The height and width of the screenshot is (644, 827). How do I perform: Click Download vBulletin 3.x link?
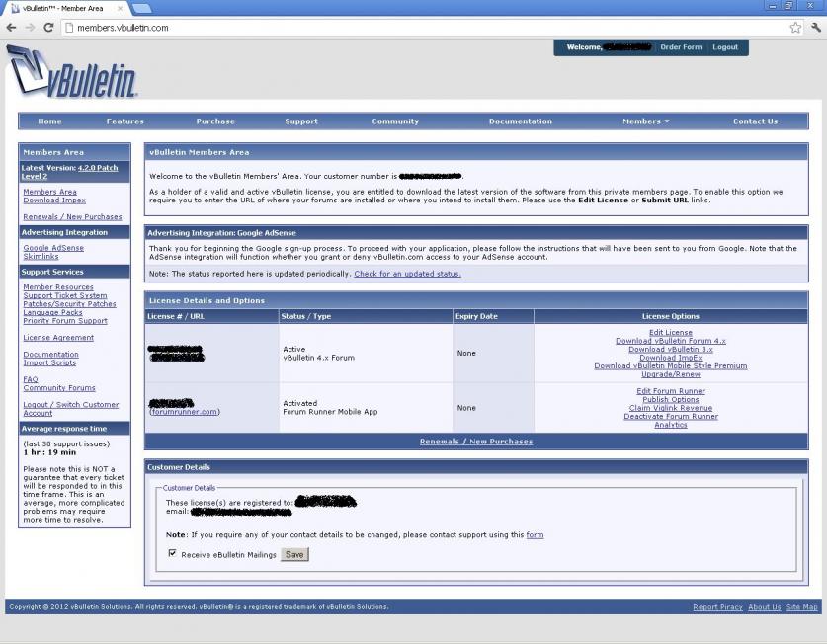coord(670,350)
